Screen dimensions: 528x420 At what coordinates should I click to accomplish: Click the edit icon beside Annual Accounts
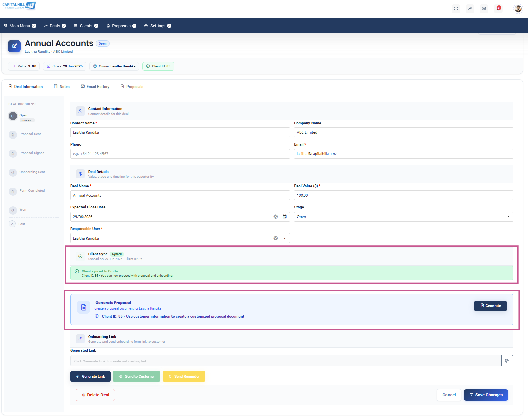pyautogui.click(x=14, y=46)
